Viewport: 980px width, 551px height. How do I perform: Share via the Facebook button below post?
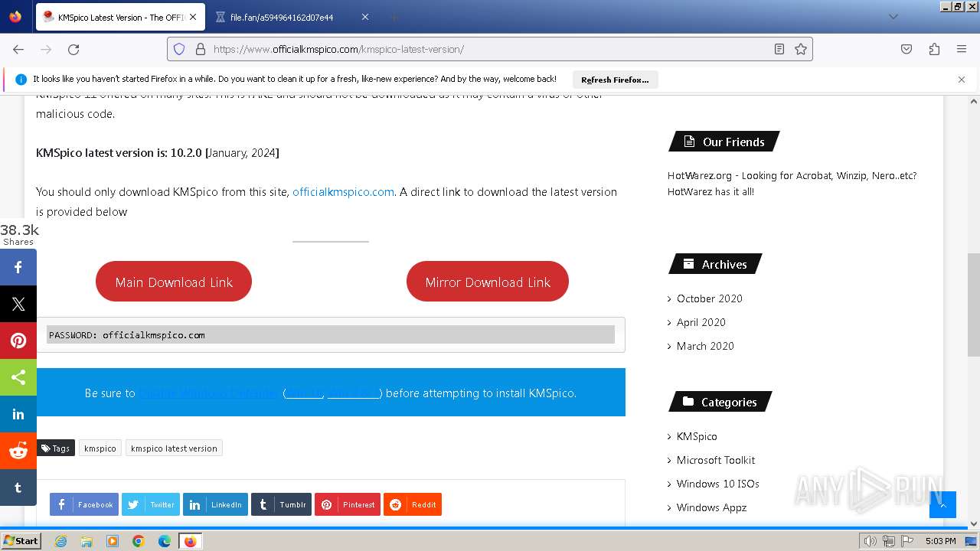(x=84, y=504)
